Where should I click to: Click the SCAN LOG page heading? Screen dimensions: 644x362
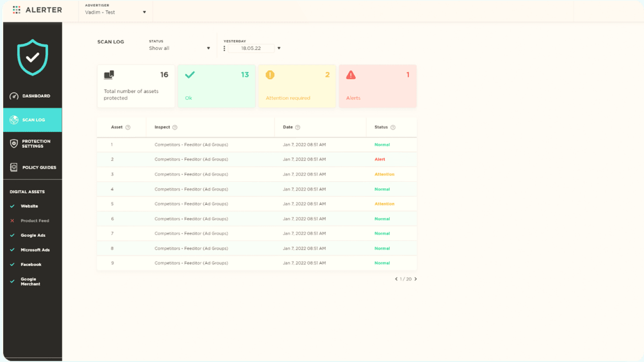pos(111,42)
